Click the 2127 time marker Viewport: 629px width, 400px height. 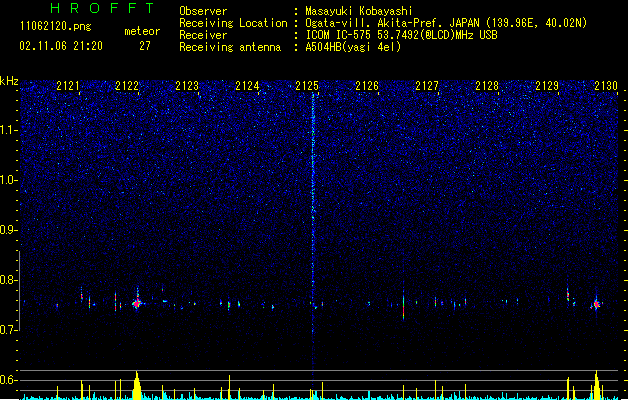point(427,86)
